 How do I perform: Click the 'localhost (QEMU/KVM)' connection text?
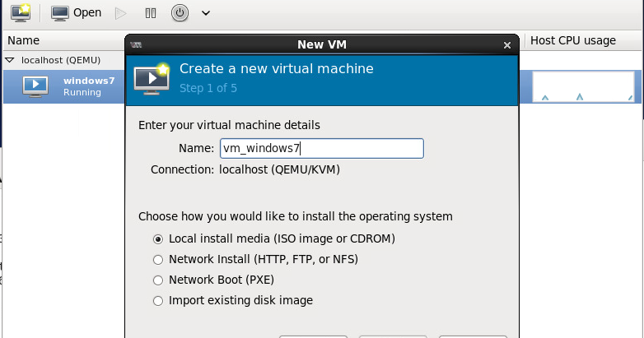coord(279,169)
